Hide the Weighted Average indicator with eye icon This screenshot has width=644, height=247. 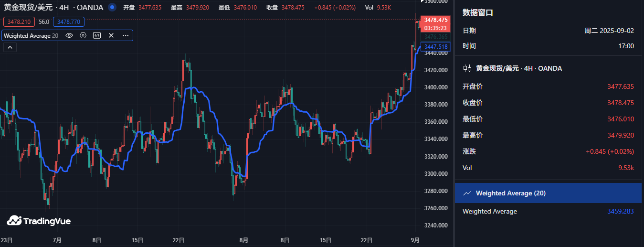pyautogui.click(x=69, y=35)
